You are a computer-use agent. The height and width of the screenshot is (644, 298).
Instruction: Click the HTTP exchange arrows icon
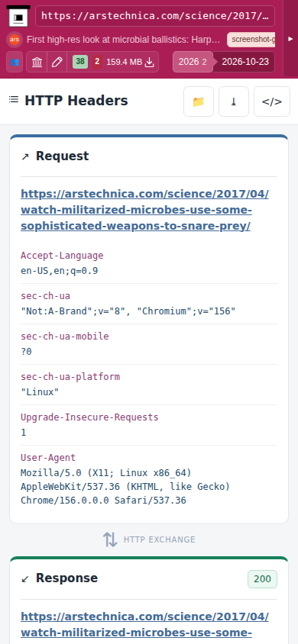110,539
